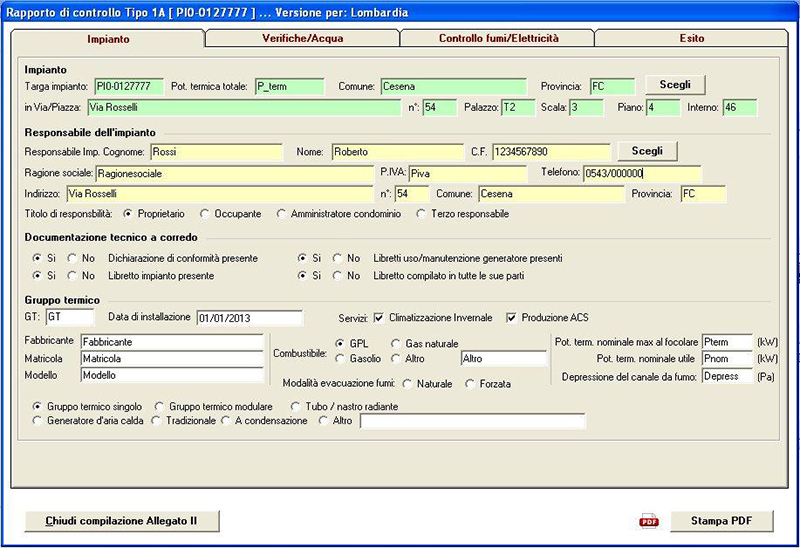This screenshot has width=800, height=548.
Task: Click the red PDF icon
Action: [x=649, y=521]
